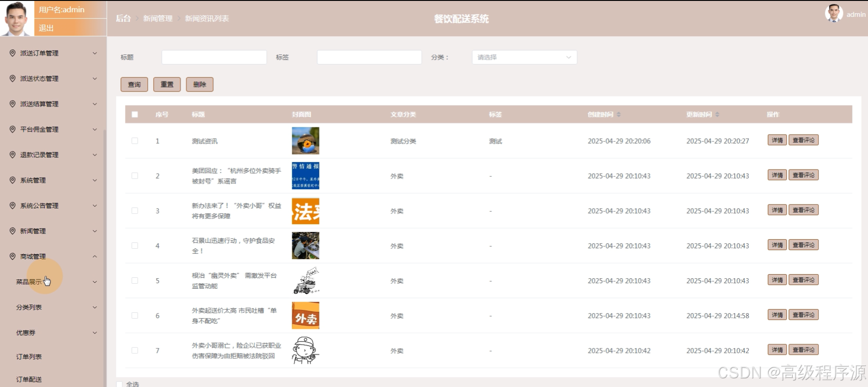Open cover thumbnail for 测试资讯
This screenshot has width=868, height=387.
point(305,141)
